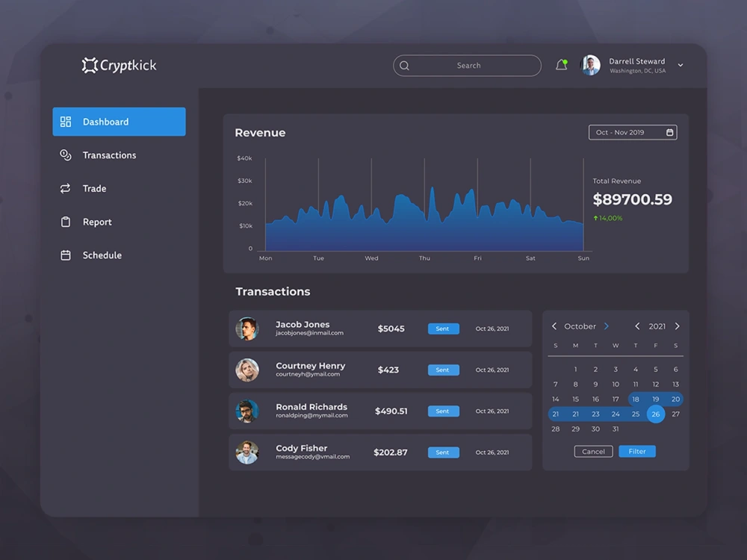
Task: Click the Cody Fisher name
Action: pos(302,448)
